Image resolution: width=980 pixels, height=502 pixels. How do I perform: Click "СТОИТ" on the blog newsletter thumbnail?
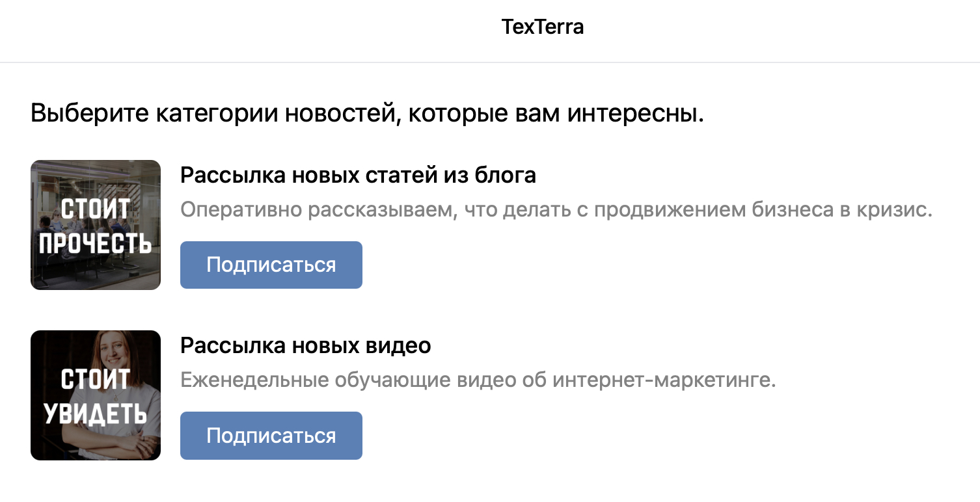click(x=96, y=209)
